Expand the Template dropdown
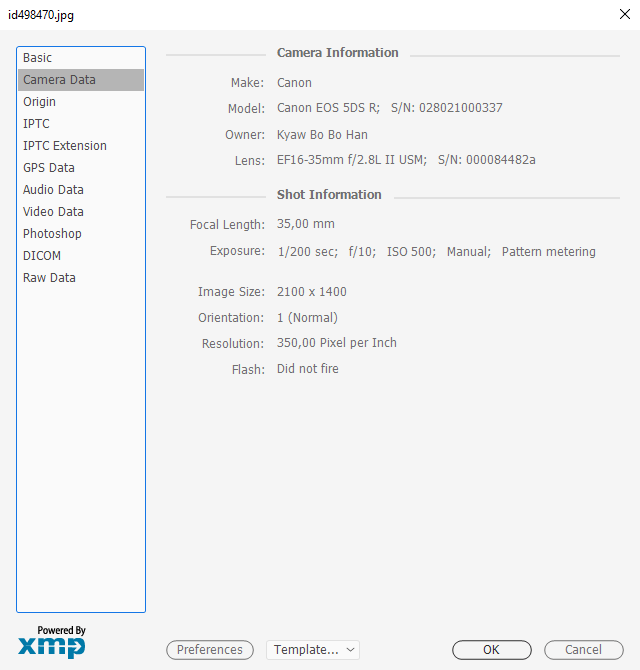This screenshot has width=640, height=670. 313,650
